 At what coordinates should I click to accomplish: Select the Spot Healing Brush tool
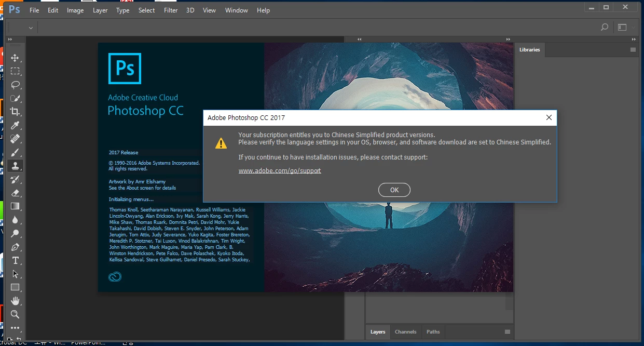15,139
